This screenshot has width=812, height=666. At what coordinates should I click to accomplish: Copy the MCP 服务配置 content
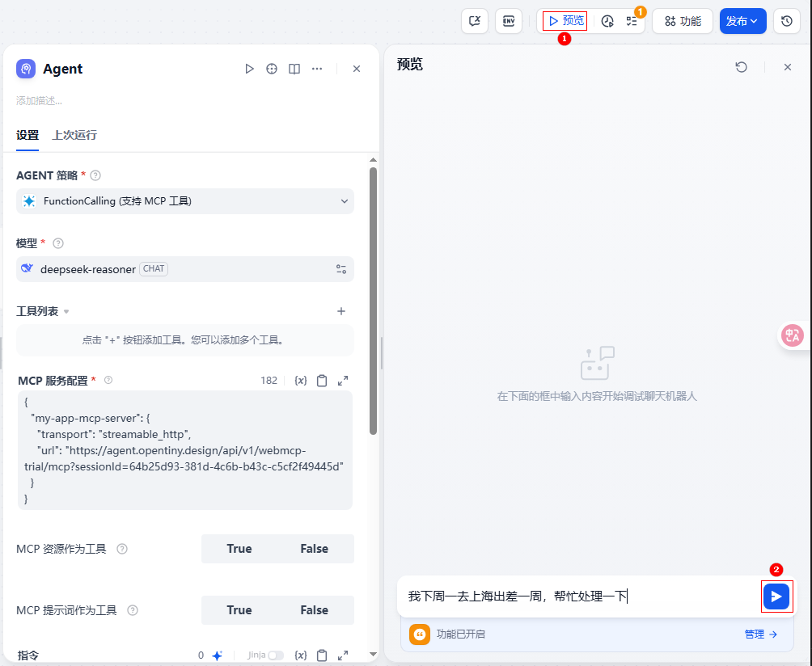pos(322,381)
